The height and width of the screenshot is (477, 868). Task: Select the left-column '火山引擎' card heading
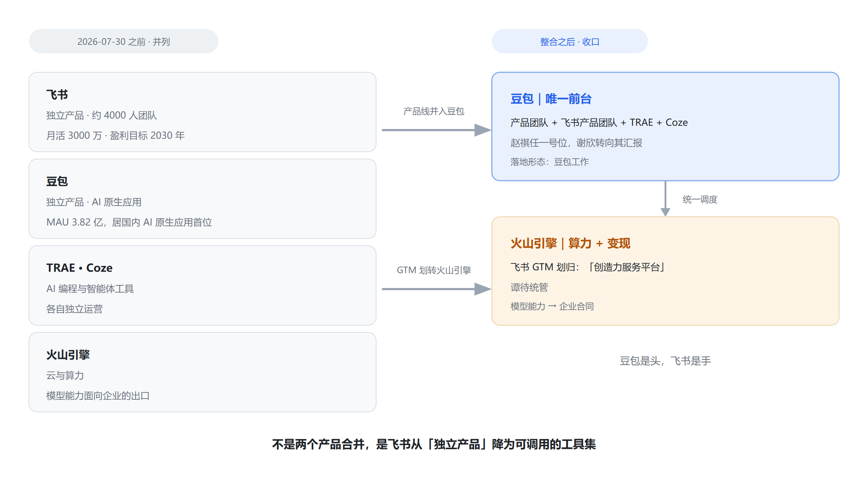pos(68,355)
